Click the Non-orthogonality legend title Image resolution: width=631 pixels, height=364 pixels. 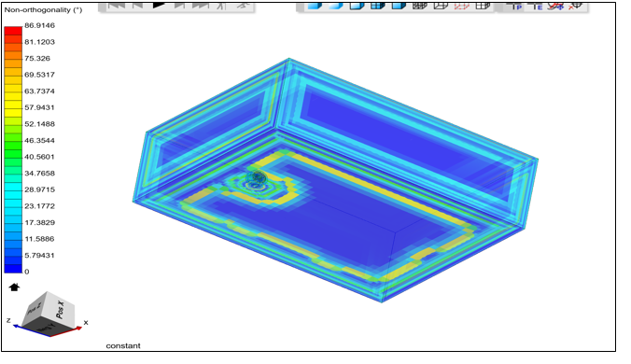[43, 9]
